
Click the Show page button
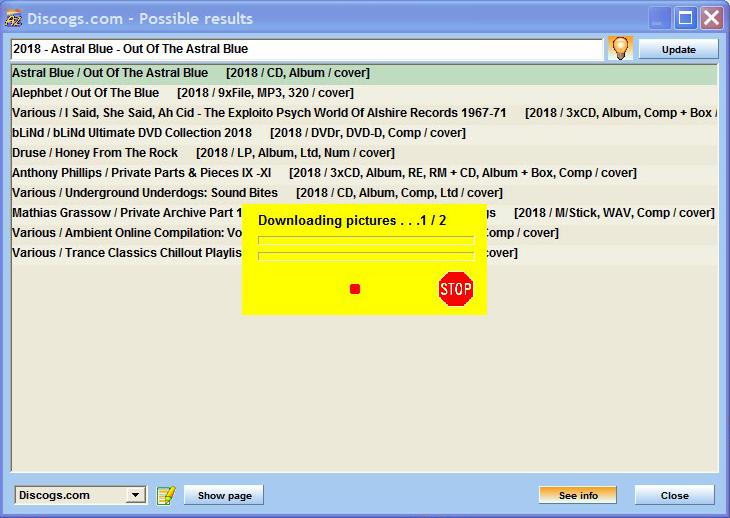click(x=224, y=495)
